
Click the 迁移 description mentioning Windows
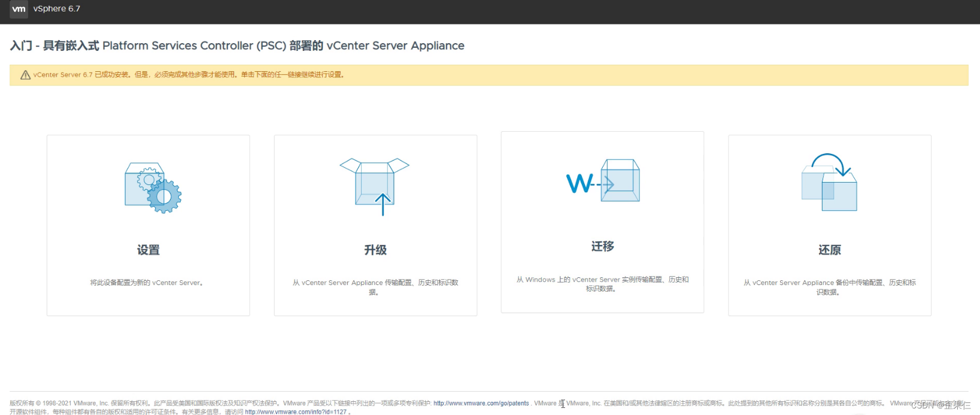[602, 284]
